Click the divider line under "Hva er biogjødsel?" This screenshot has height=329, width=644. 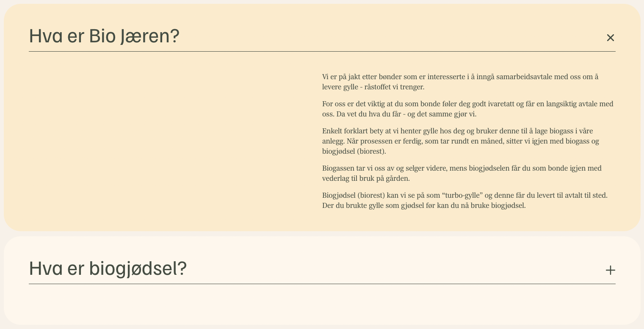point(322,284)
